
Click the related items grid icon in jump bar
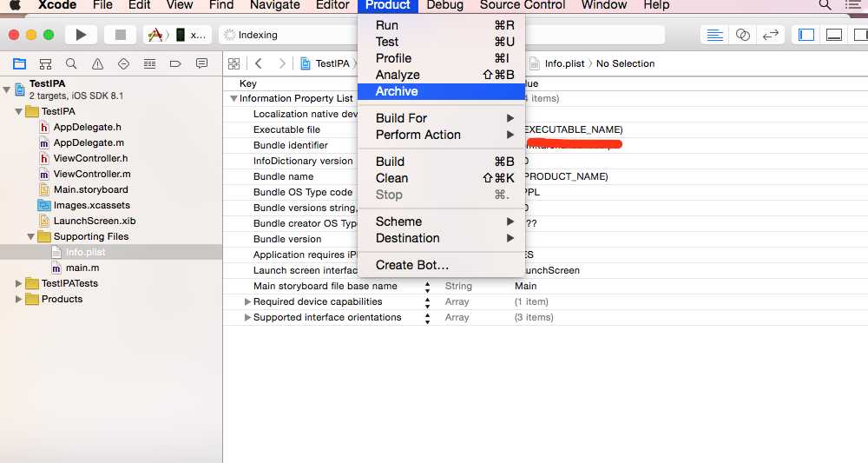click(x=234, y=63)
